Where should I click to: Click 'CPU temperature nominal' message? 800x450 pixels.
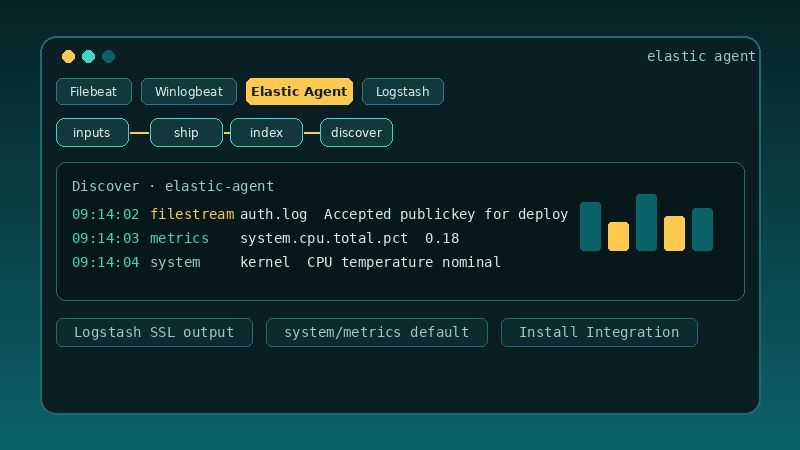[x=404, y=262]
